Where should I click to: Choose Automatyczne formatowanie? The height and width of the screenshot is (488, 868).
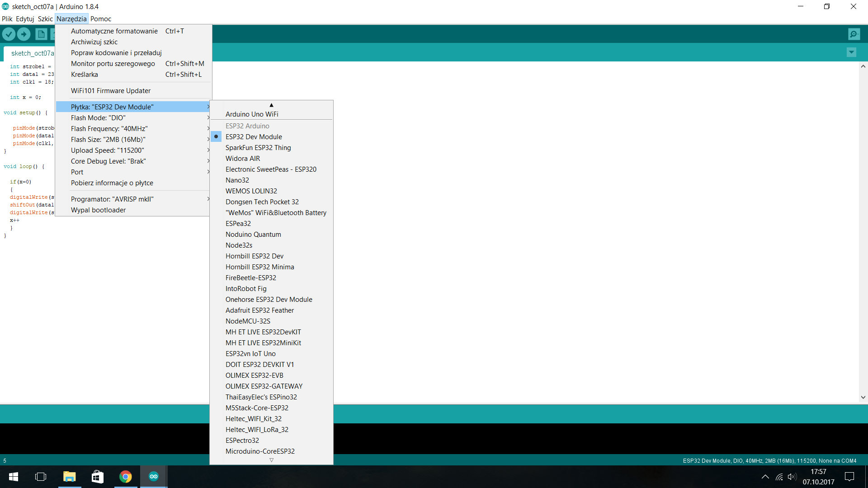[x=134, y=31]
